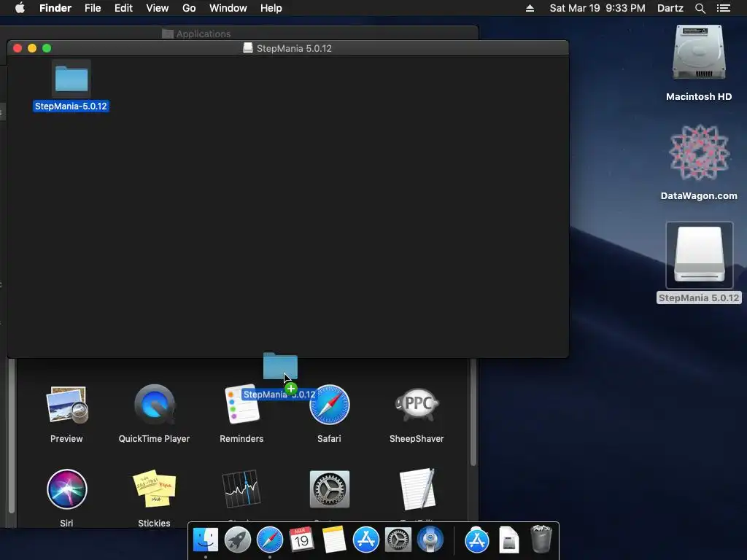Minimize the StepMania 5.0.12 window
The image size is (747, 560).
point(32,48)
